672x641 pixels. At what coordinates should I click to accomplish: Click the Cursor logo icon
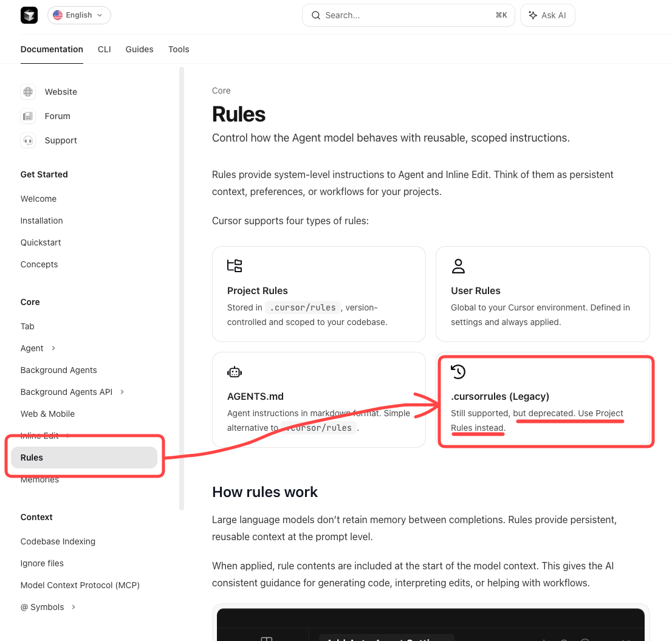[x=29, y=15]
